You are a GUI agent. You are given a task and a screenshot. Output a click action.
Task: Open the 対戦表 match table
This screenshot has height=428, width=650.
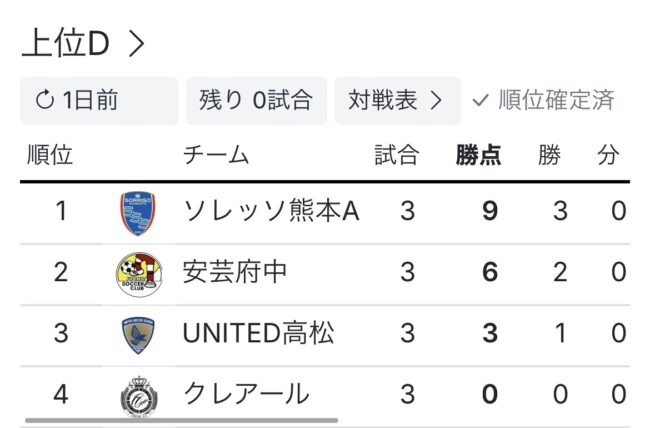(396, 101)
